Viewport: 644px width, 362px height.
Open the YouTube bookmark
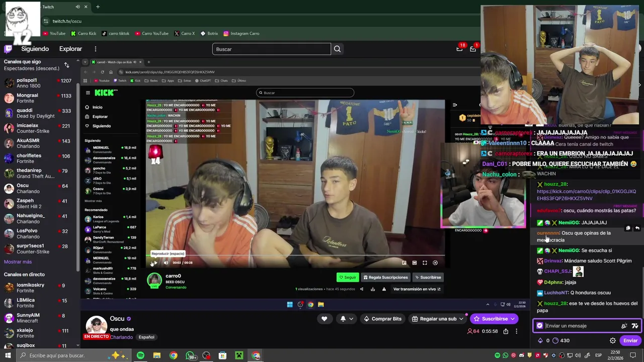[54, 33]
